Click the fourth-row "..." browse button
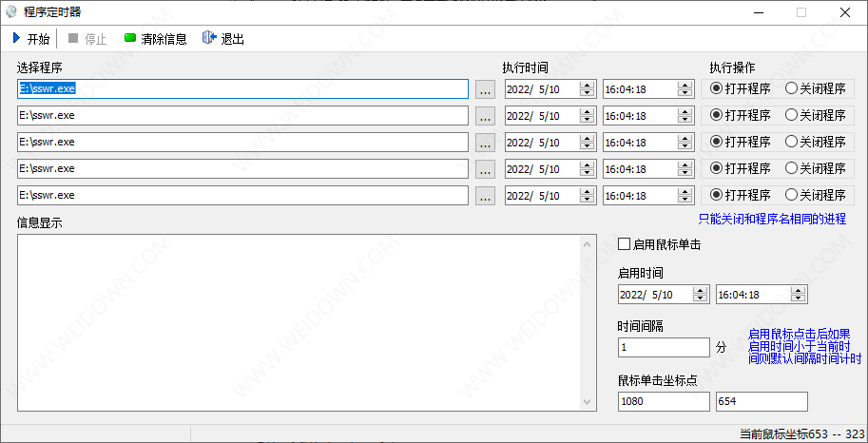 [x=485, y=169]
